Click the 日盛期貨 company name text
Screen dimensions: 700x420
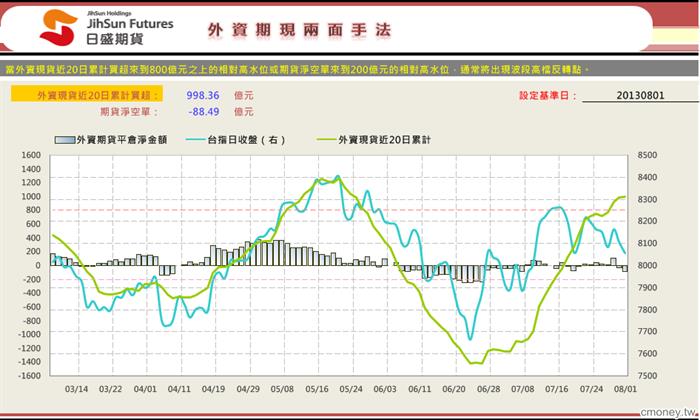coord(115,39)
